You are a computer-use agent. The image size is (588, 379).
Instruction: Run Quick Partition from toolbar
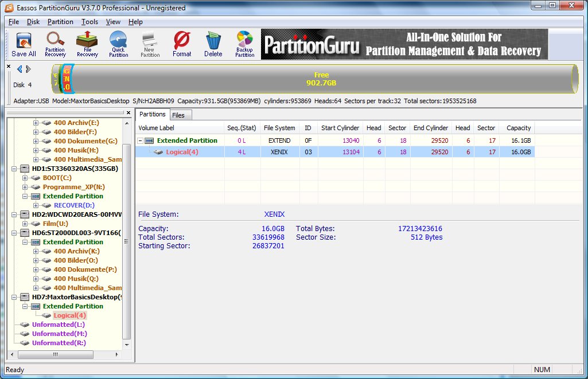[119, 45]
